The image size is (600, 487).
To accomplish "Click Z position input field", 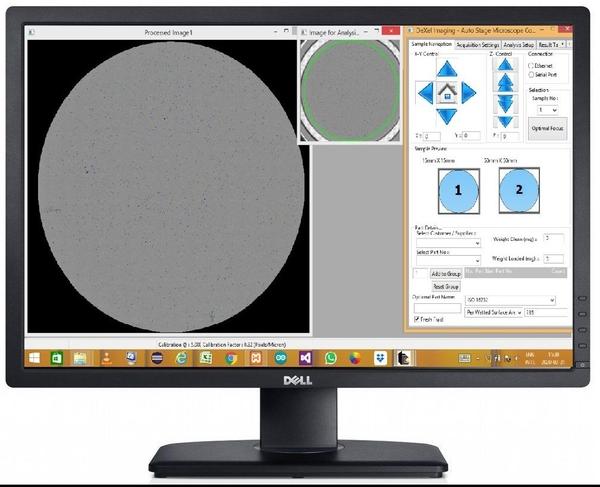I will [x=510, y=136].
